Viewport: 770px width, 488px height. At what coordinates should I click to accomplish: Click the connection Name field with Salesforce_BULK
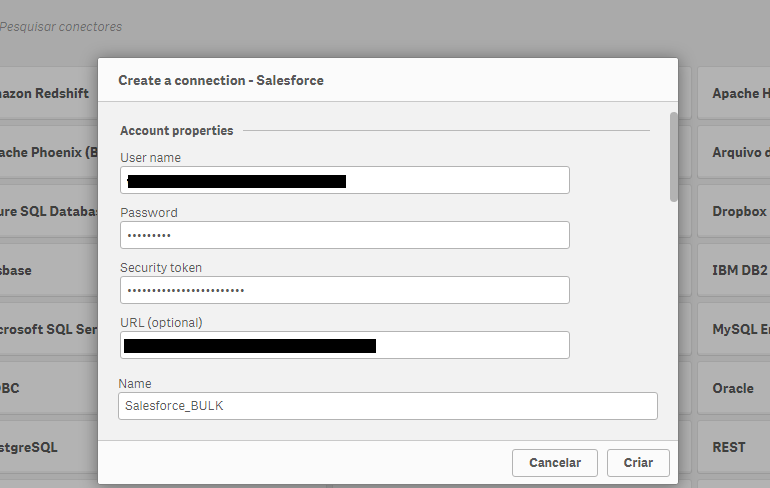tap(388, 405)
